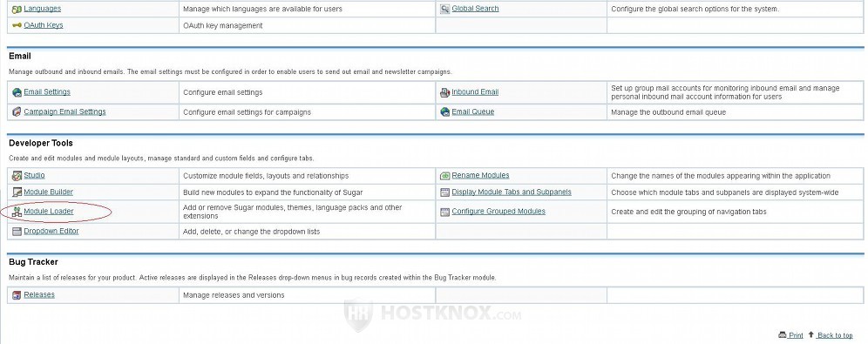Open the Releases link
This screenshot has height=344, width=868.
click(x=39, y=294)
